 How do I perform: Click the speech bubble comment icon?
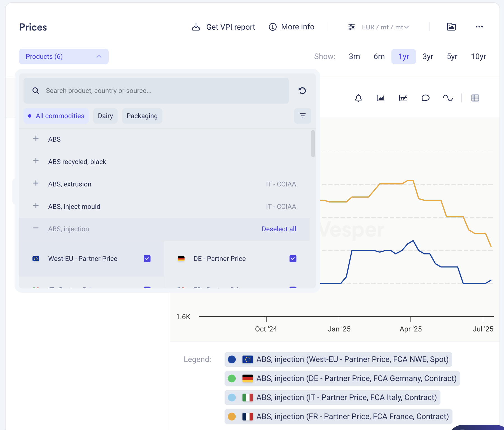point(425,98)
